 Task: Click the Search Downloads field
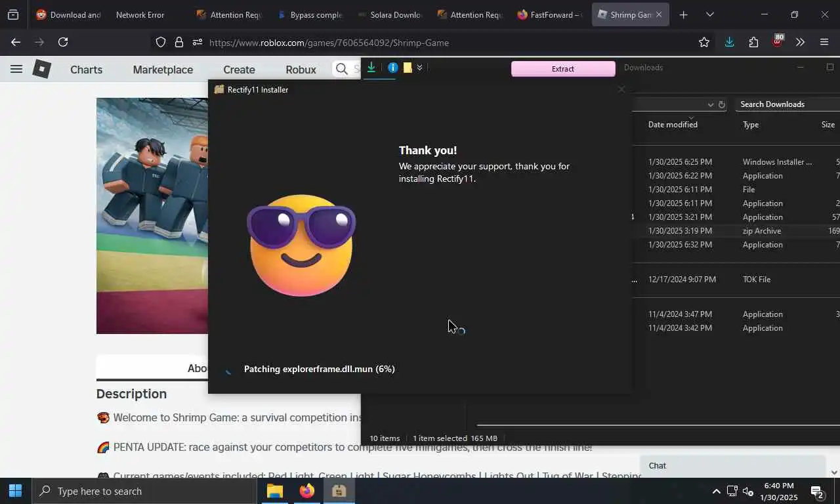787,104
